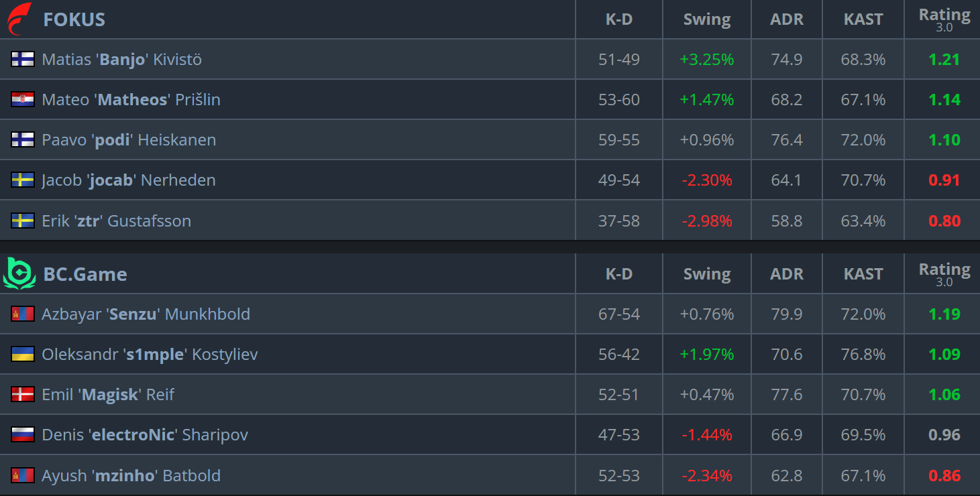Click the Danish flag next to Magisk

coord(23,394)
